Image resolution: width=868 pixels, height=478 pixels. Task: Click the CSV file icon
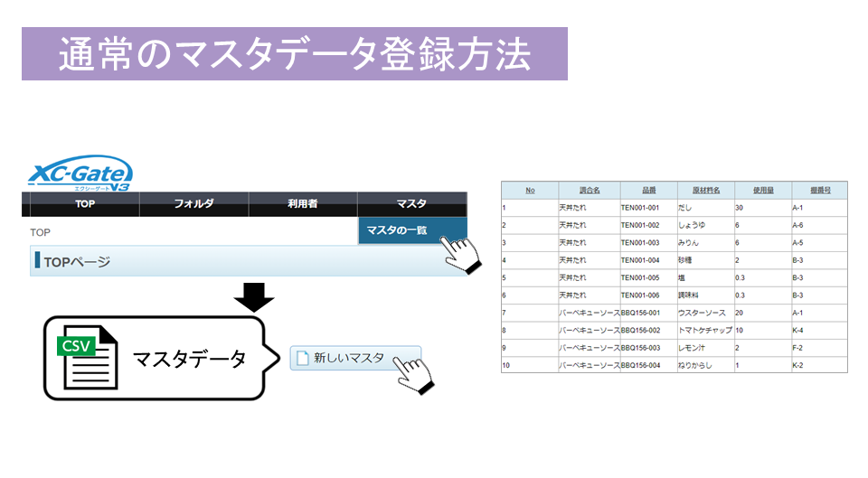[x=88, y=358]
